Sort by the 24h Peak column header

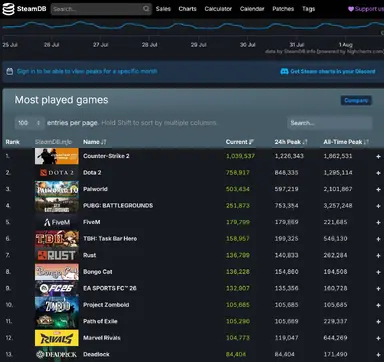click(291, 142)
